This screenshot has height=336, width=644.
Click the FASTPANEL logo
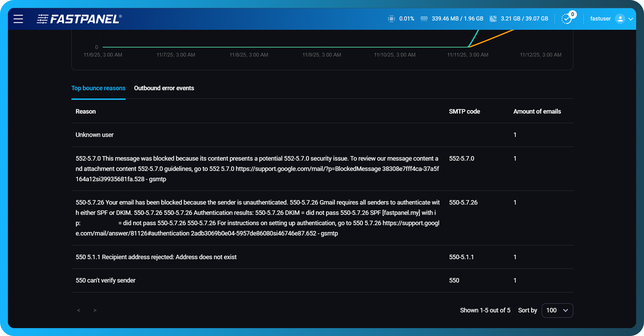(79, 19)
